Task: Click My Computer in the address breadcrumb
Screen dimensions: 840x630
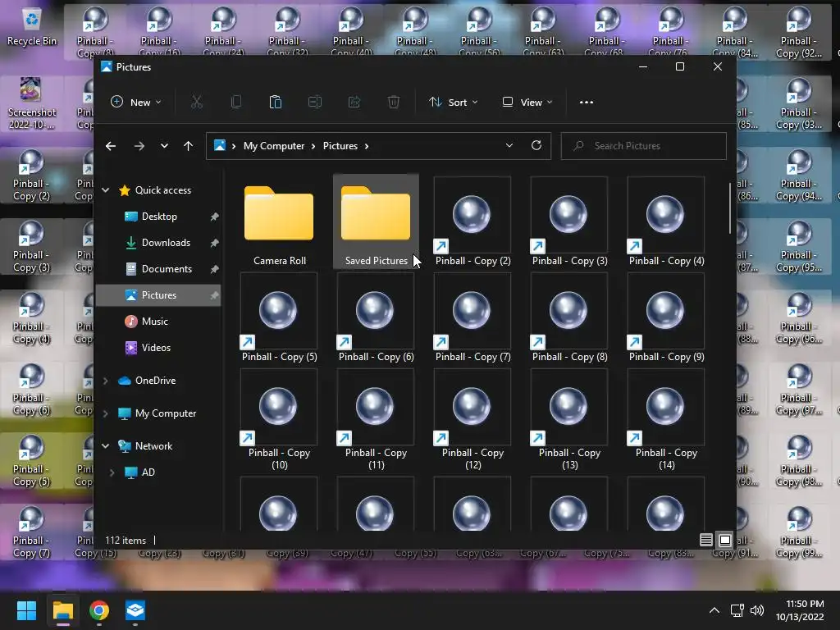Action: (274, 146)
